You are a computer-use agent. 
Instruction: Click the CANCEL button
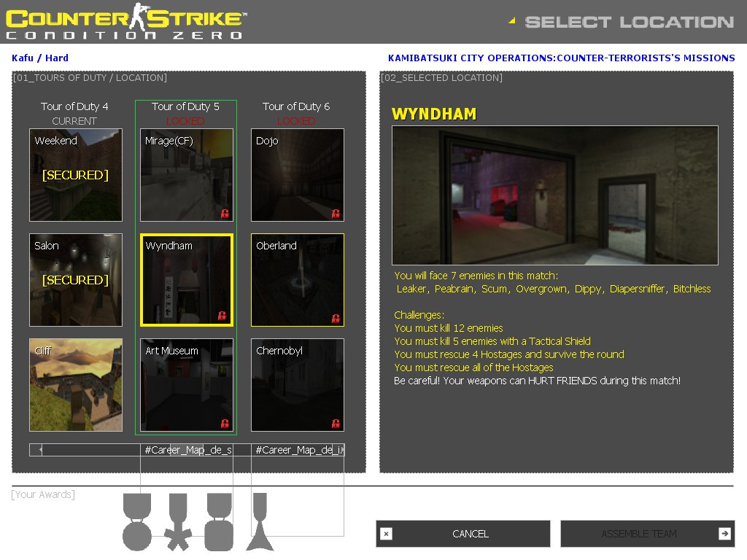[x=463, y=534]
